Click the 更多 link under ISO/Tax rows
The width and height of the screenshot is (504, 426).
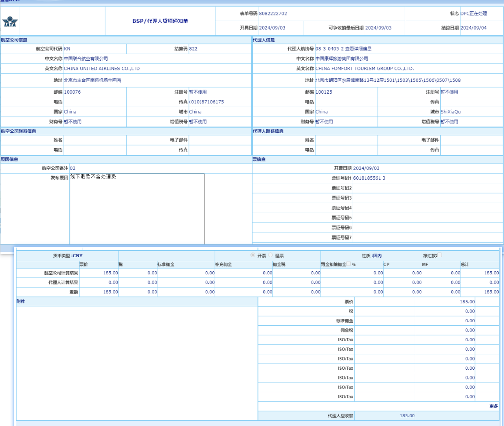point(493,406)
